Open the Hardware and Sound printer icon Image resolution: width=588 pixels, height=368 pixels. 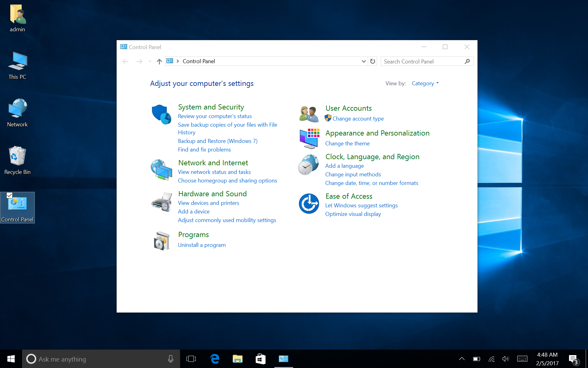pyautogui.click(x=161, y=202)
